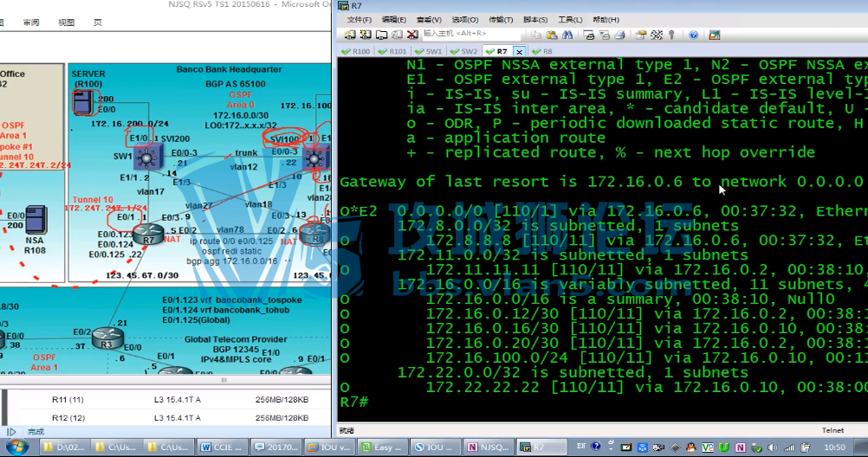Click the R100 server icon in the diagram
Screen dimensions: 868x457
tap(83, 102)
